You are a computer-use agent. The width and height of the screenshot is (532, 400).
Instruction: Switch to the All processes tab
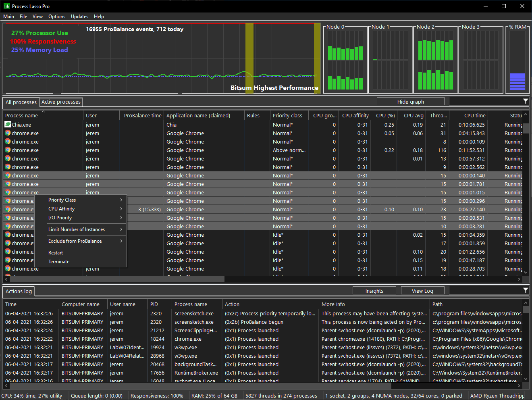coord(21,102)
